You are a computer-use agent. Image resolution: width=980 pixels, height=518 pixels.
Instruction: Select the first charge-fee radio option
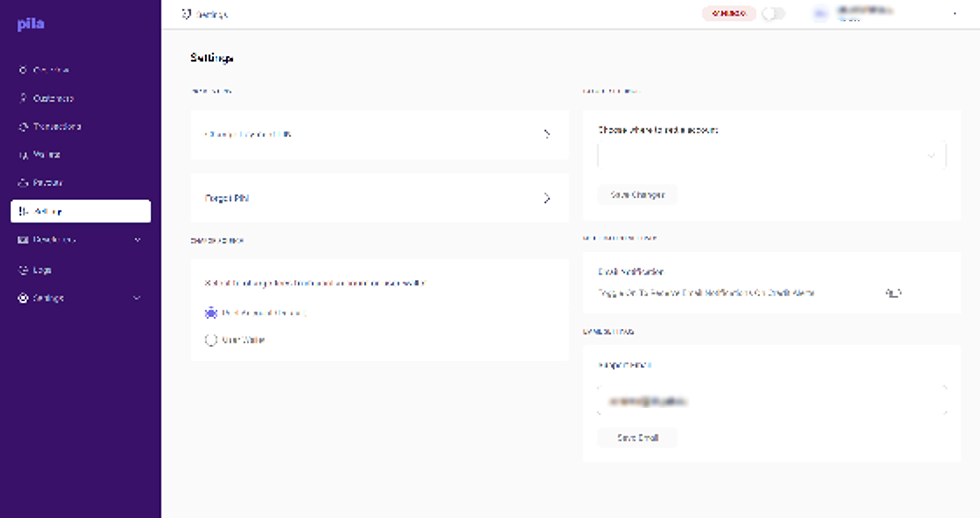coord(211,313)
